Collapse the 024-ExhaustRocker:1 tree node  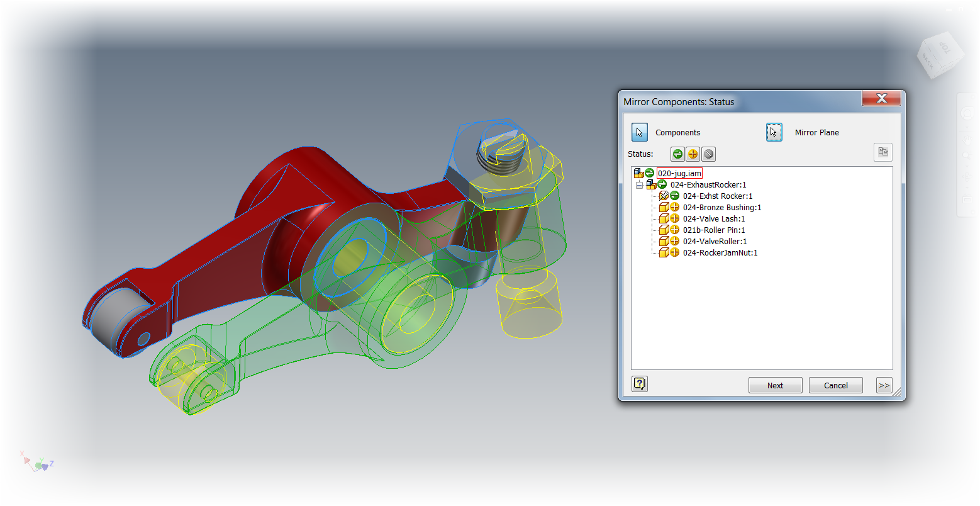[640, 184]
